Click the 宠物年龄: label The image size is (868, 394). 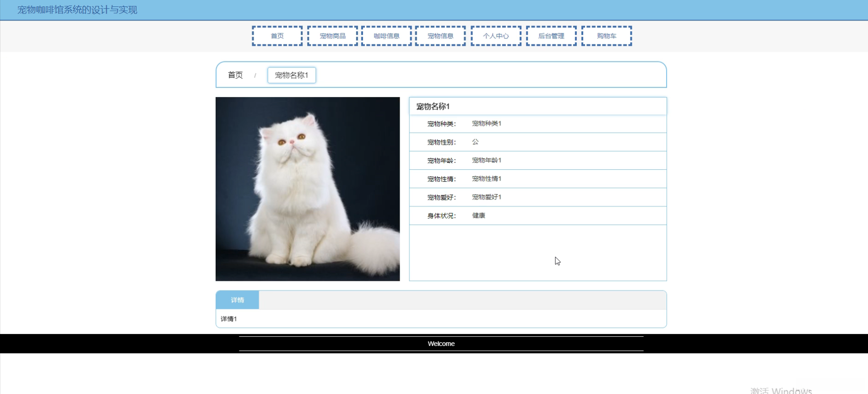(442, 161)
